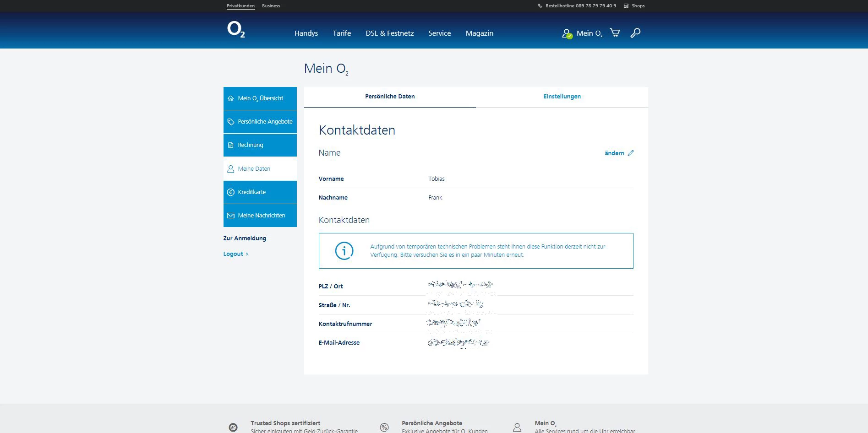Click the O2 logo in the header
Viewport: 868px width, 433px height.
(x=236, y=30)
